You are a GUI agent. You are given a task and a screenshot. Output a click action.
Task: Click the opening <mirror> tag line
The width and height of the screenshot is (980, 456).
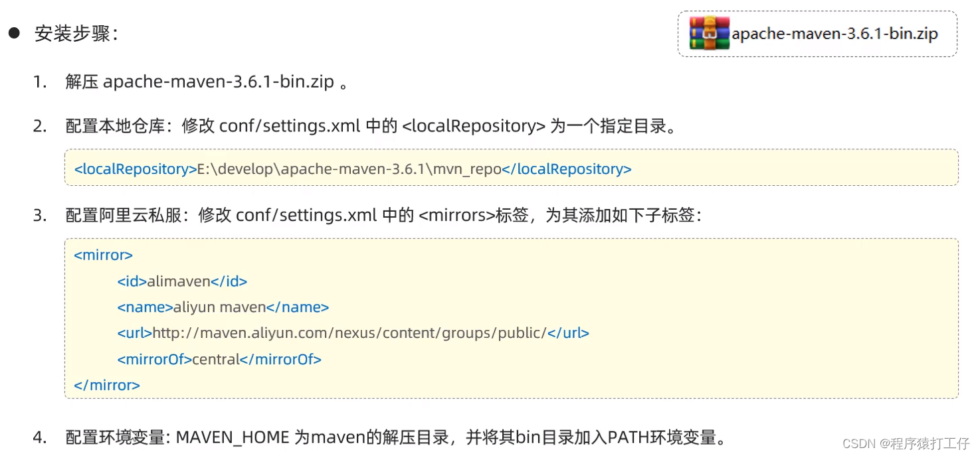click(x=103, y=255)
